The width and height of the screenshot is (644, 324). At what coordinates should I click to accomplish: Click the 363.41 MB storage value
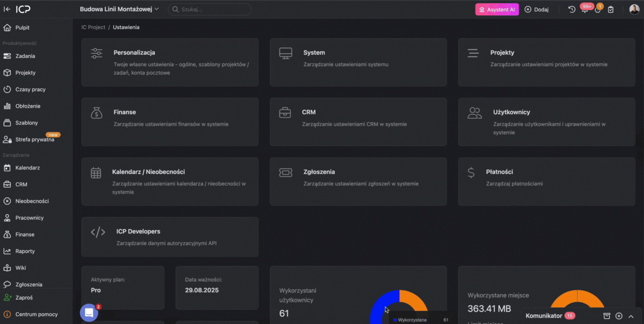pyautogui.click(x=489, y=309)
